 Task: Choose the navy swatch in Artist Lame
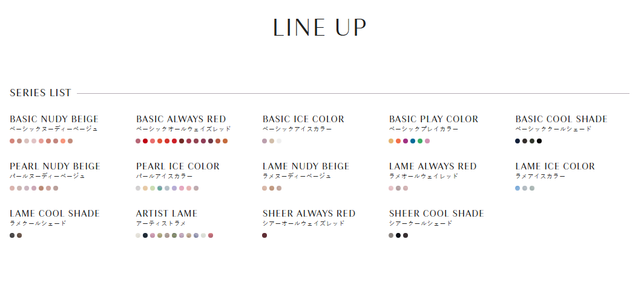[x=145, y=235]
